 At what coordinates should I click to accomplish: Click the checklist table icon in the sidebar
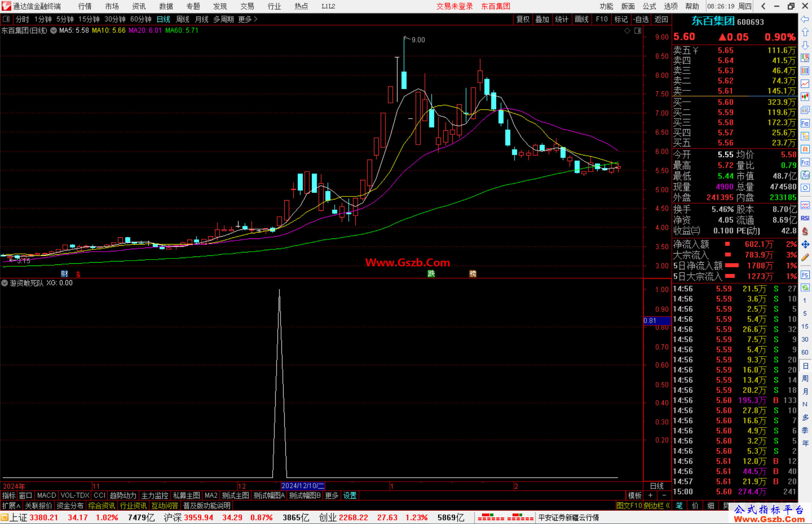click(805, 58)
